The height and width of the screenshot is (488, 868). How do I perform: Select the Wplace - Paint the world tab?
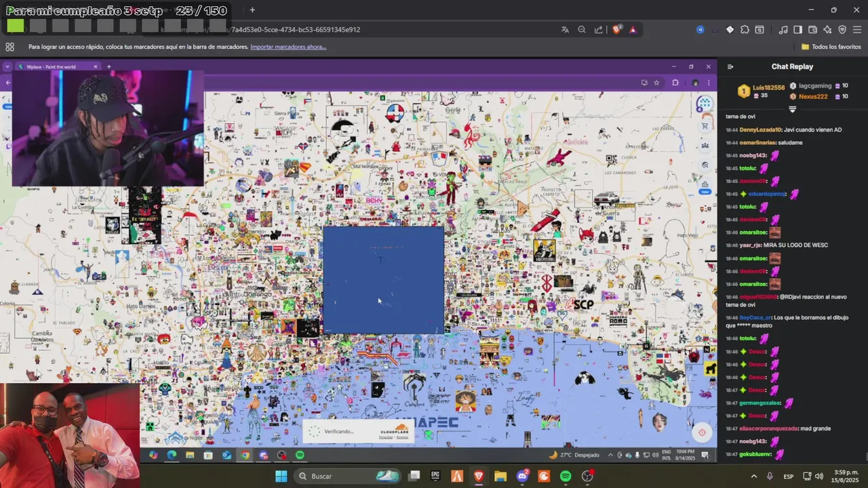point(56,66)
